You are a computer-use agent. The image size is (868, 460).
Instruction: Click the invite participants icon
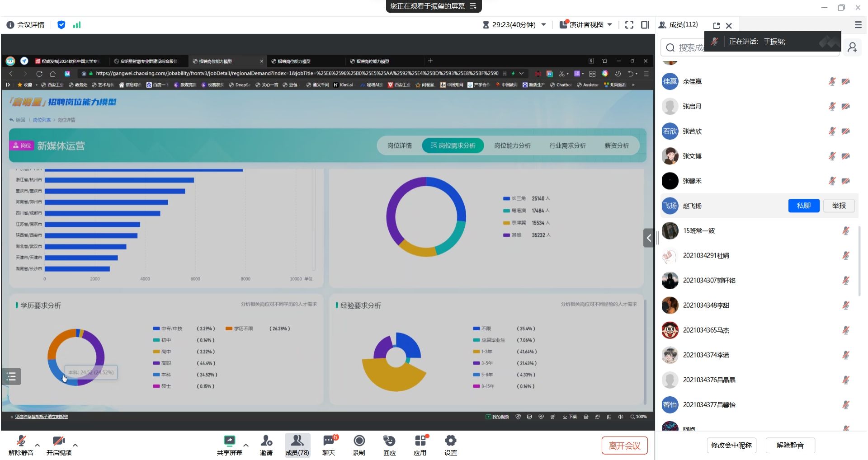tap(266, 445)
